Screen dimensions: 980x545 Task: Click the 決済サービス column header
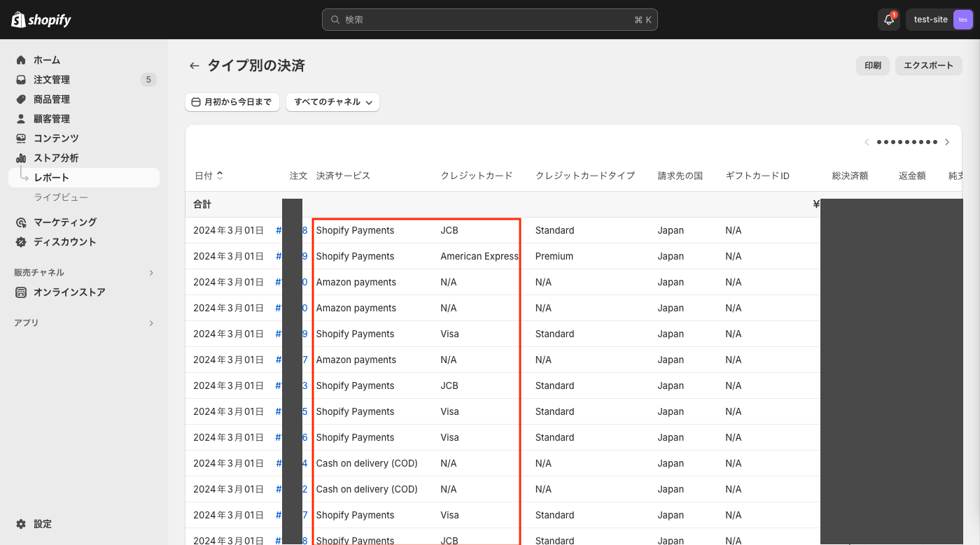click(343, 176)
